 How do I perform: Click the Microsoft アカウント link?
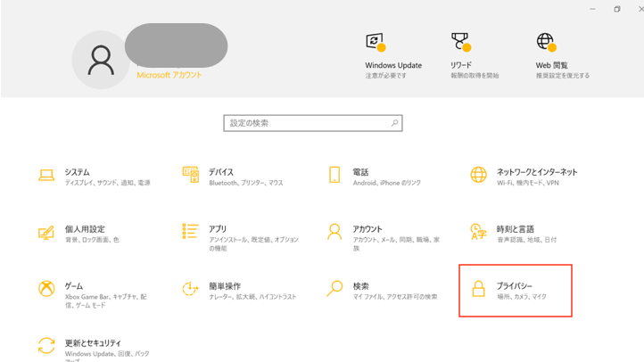click(x=169, y=75)
